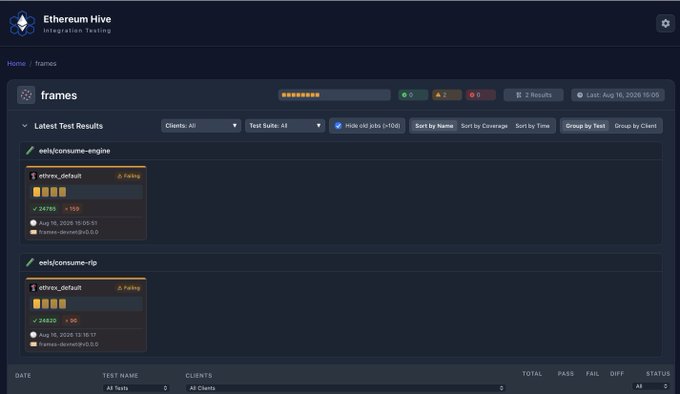This screenshot has width=680, height=394.
Task: Click the 24785 passed count
Action: 44,208
